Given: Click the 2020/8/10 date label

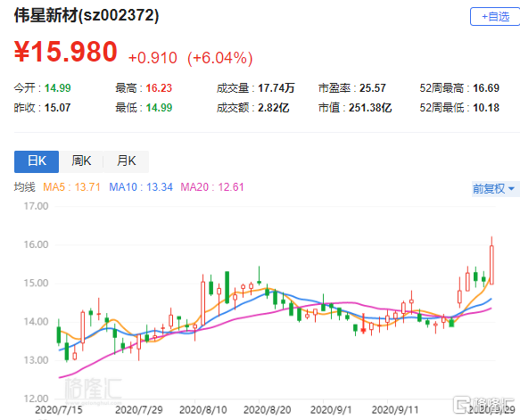Looking at the screenshot, I should (203, 410).
